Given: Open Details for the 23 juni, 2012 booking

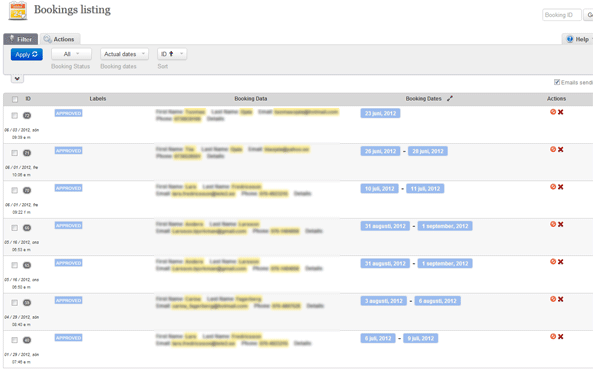Looking at the screenshot, I should tap(216, 119).
